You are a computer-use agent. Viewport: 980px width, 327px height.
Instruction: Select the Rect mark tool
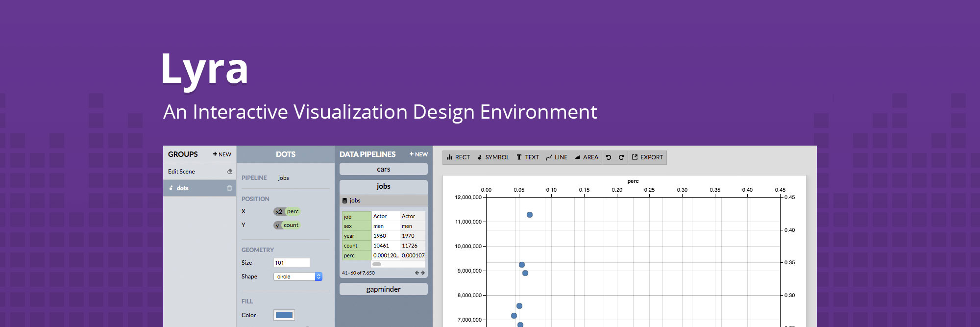[x=458, y=157]
